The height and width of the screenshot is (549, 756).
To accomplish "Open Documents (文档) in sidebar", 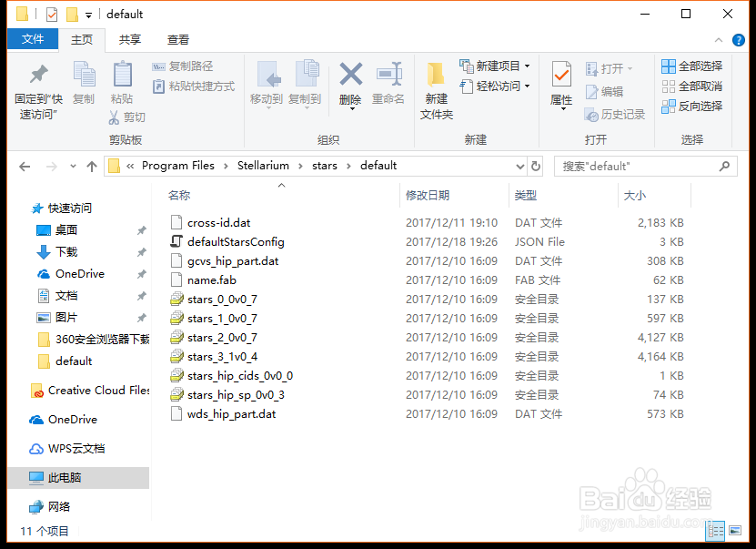I will [x=57, y=295].
